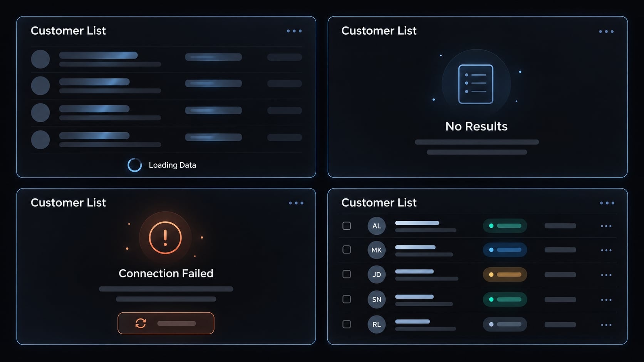This screenshot has height=362, width=644.
Task: Open the MK row's more options
Action: point(606,250)
